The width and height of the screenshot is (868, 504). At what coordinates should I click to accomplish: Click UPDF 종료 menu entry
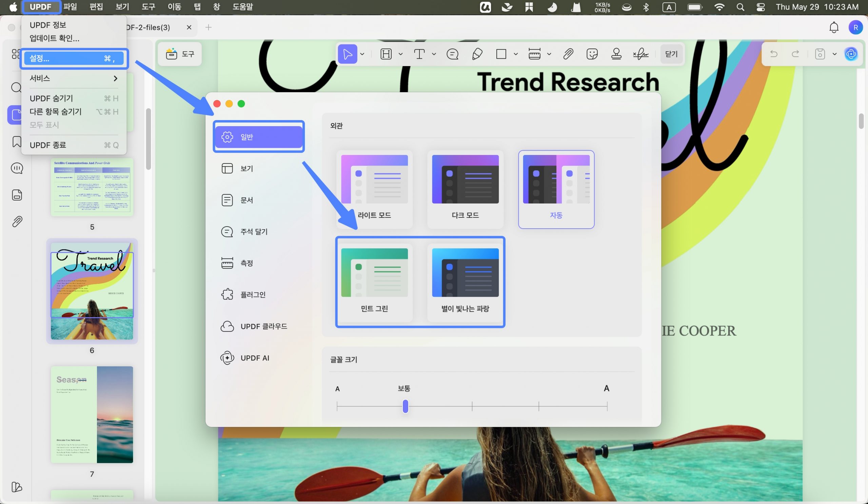[74, 145]
